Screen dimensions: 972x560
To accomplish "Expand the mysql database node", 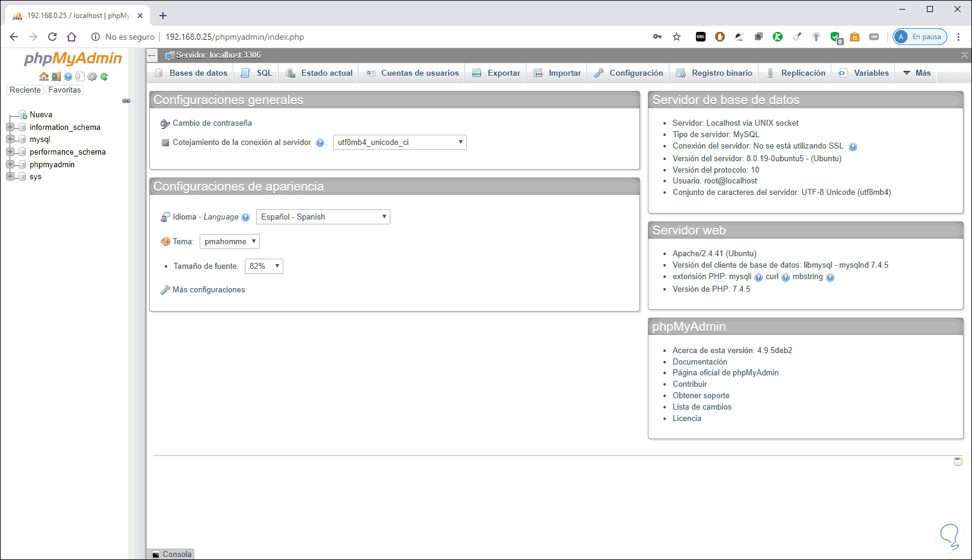I will click(x=10, y=139).
